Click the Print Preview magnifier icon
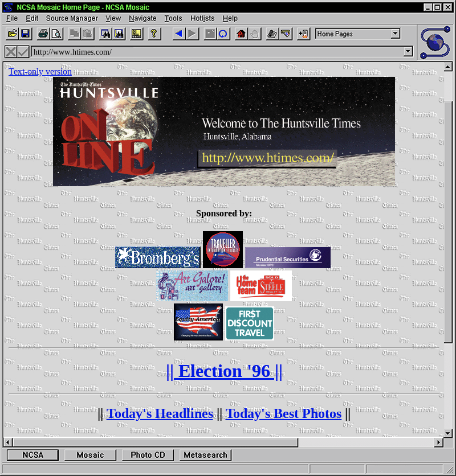 [56, 34]
